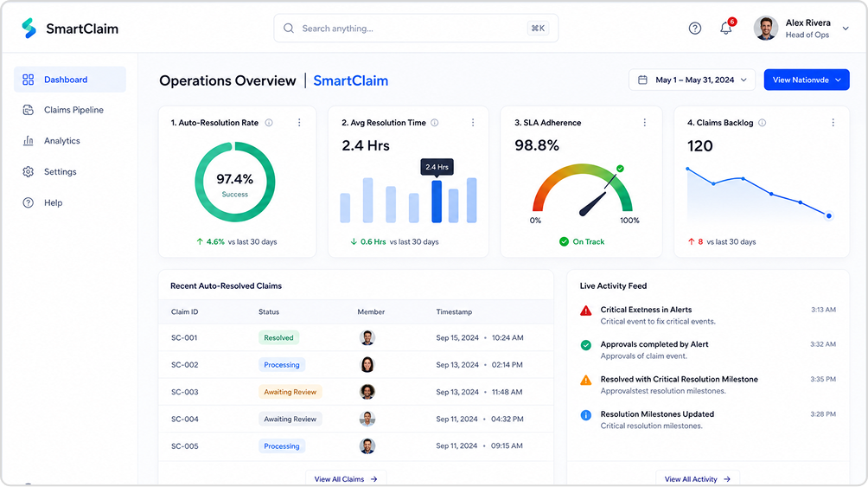Open three-dot menu on SLA Adherence card
This screenshot has width=868, height=487.
pyautogui.click(x=644, y=123)
